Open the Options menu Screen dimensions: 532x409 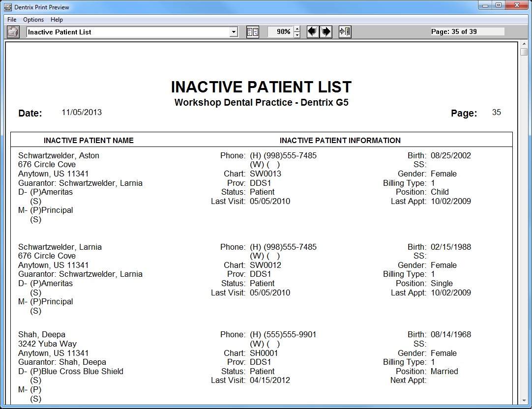coord(33,20)
